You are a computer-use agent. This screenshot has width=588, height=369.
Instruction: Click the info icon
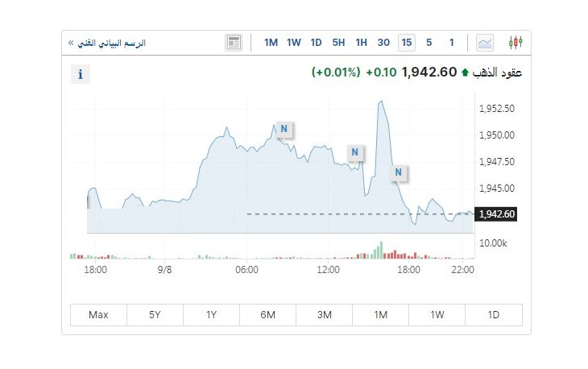pyautogui.click(x=81, y=75)
